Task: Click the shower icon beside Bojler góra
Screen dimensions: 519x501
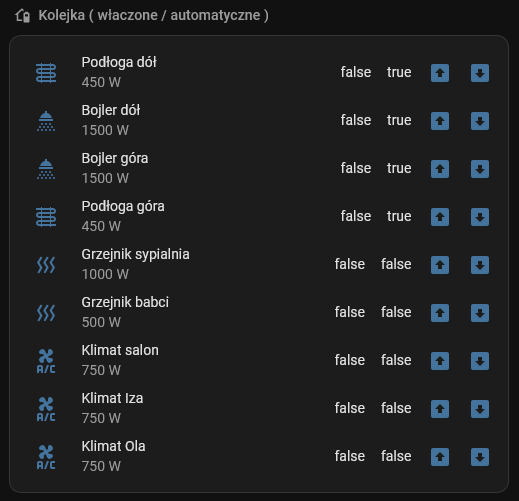Action: [x=46, y=169]
